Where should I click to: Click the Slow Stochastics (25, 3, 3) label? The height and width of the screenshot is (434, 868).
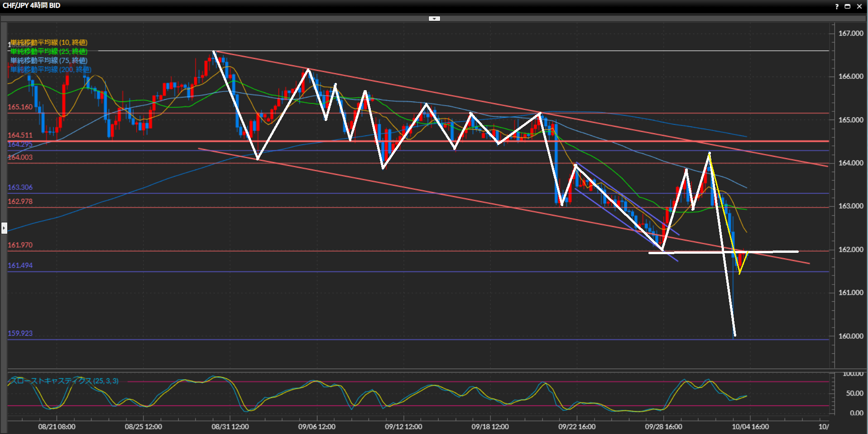pos(64,381)
